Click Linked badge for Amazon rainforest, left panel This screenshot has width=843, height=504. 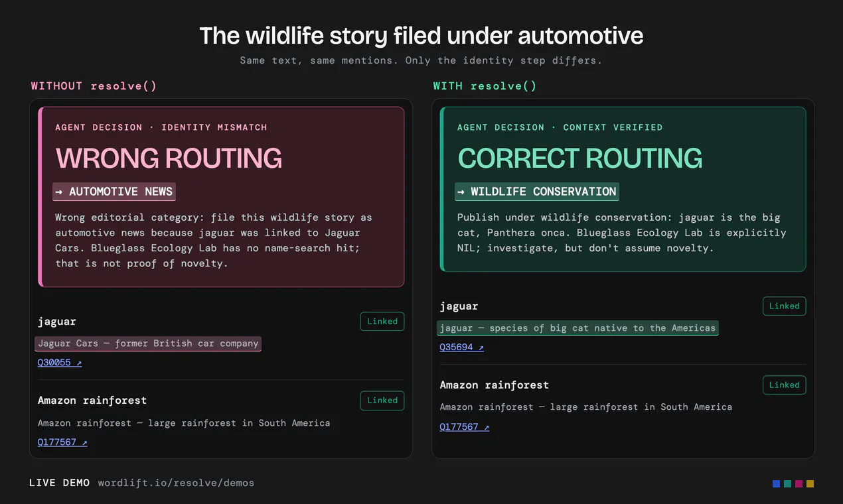coord(382,401)
